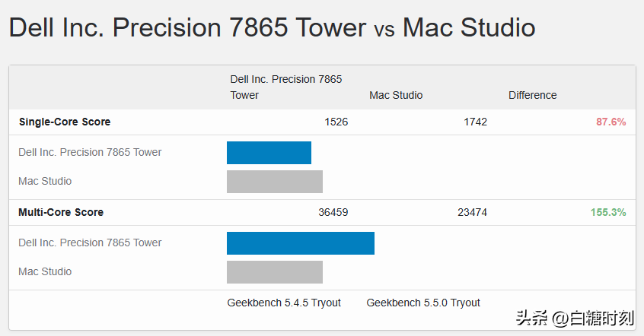The width and height of the screenshot is (644, 336).
Task: Click the Geekbench 5.4.5 Tryout label
Action: tap(284, 303)
